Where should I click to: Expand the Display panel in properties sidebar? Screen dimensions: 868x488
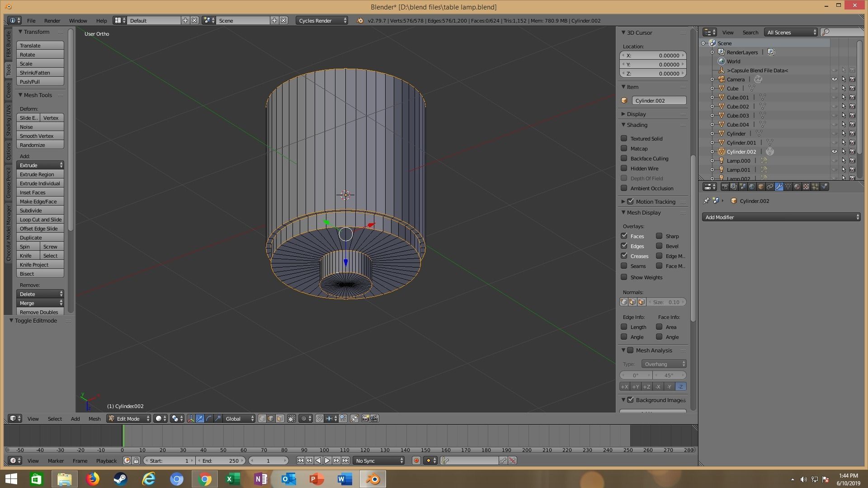click(636, 114)
